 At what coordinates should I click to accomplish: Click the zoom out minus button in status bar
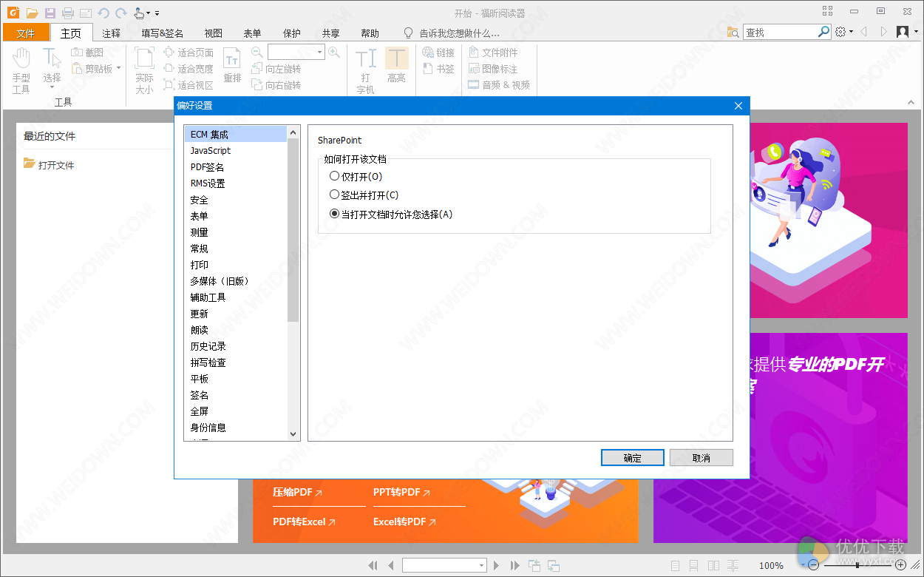click(x=813, y=565)
